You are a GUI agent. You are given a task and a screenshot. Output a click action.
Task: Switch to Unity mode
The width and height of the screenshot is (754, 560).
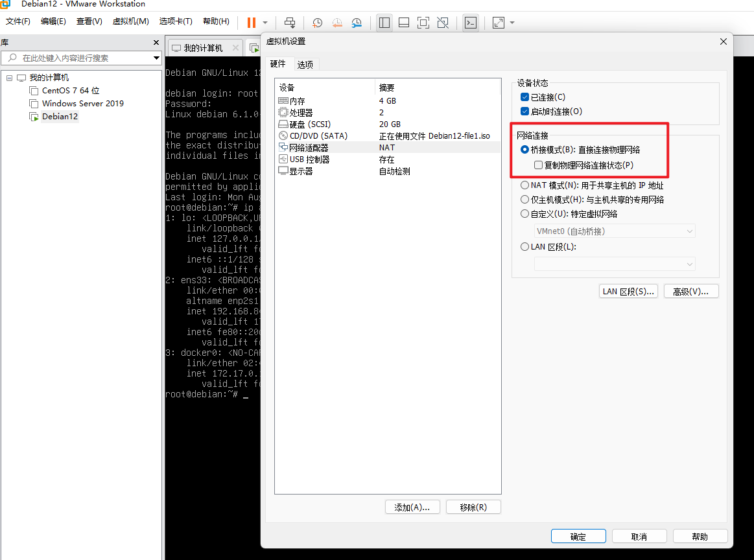click(x=442, y=23)
